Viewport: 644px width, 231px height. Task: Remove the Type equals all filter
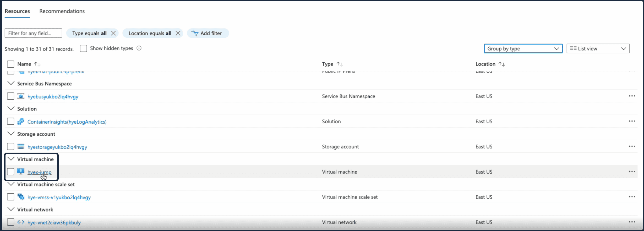(x=113, y=33)
